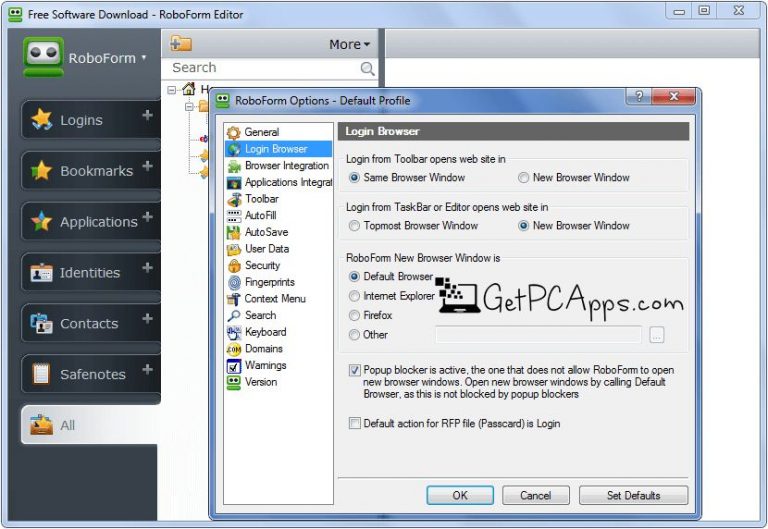Viewport: 768px width, 529px height.
Task: Open User Data folder icon
Action: pos(234,249)
